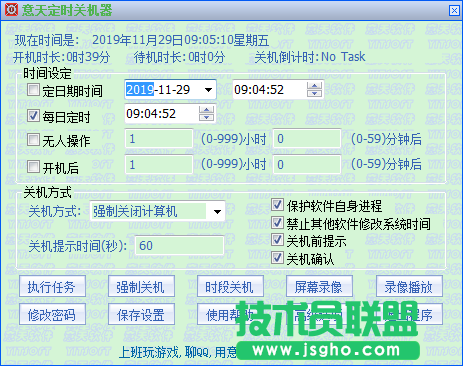Start 屏幕录像 recording
The width and height of the screenshot is (463, 366).
pos(319,286)
